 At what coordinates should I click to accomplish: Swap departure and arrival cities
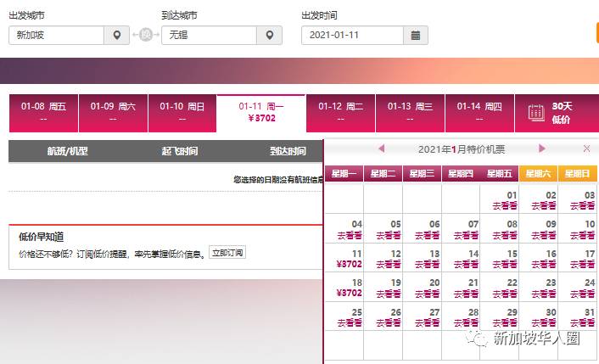(146, 35)
